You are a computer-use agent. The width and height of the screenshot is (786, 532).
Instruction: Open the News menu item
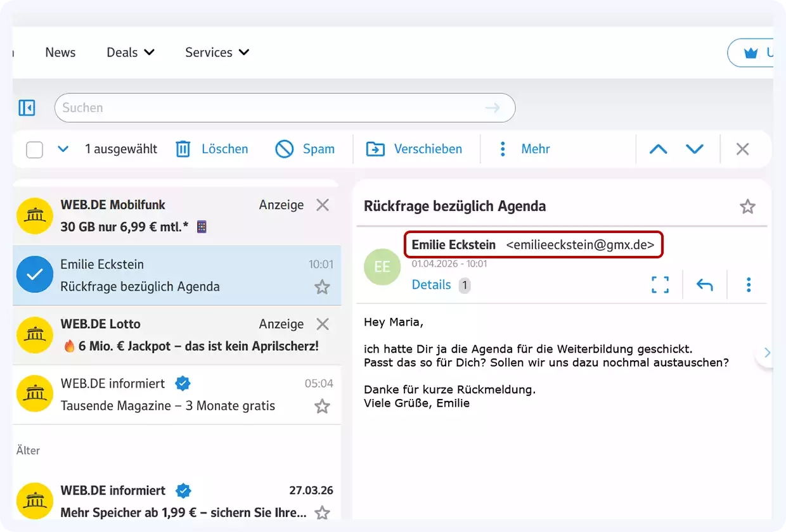(x=60, y=53)
